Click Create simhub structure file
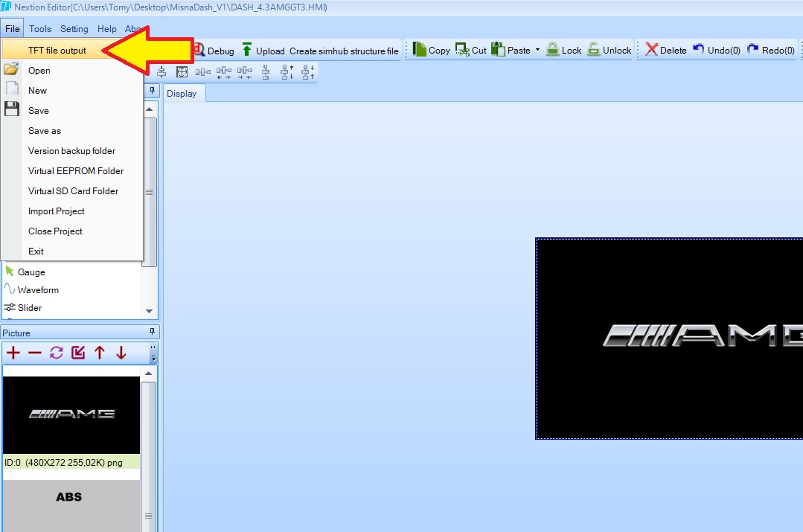Viewport: 803px width, 532px height. pyautogui.click(x=344, y=51)
